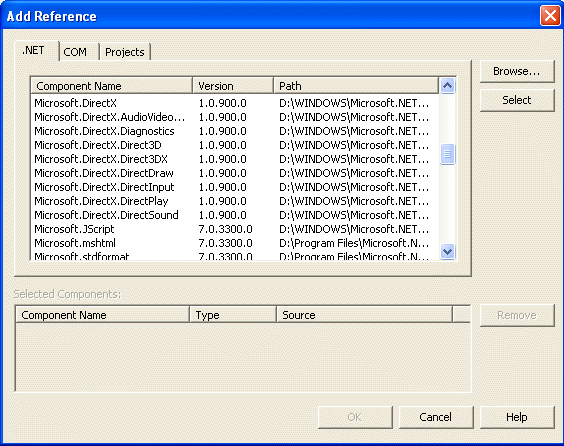Select the Microsoft.stdformat component
The height and width of the screenshot is (446, 564).
click(235, 256)
